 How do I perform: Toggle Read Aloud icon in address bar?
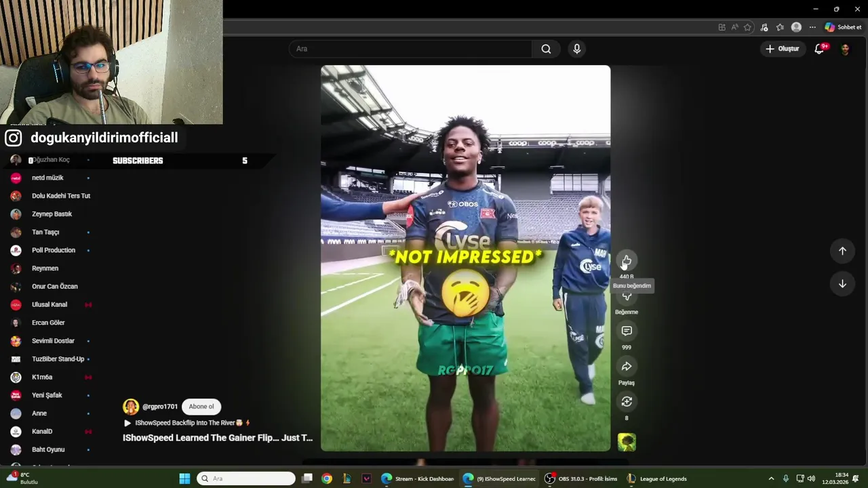pos(735,27)
